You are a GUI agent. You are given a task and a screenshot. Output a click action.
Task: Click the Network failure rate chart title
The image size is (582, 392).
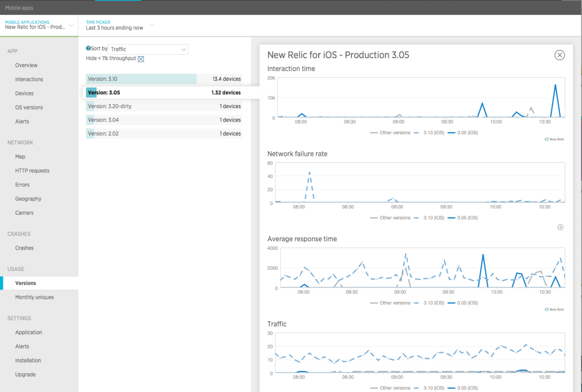pyautogui.click(x=297, y=154)
